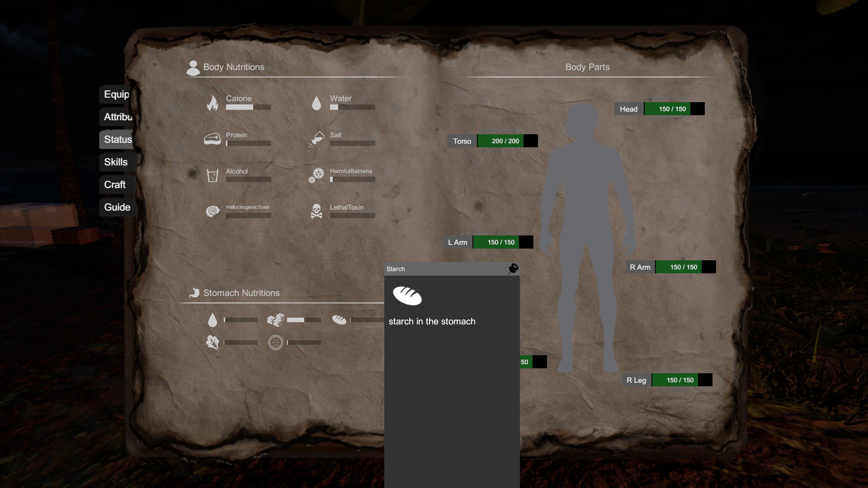Click the leaf vegetable icon in stomach section

(212, 343)
